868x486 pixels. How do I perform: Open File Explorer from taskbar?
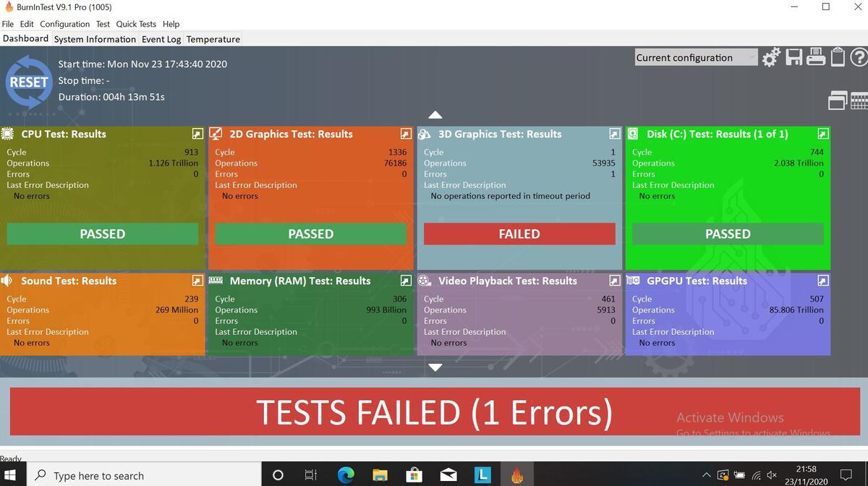click(x=380, y=475)
